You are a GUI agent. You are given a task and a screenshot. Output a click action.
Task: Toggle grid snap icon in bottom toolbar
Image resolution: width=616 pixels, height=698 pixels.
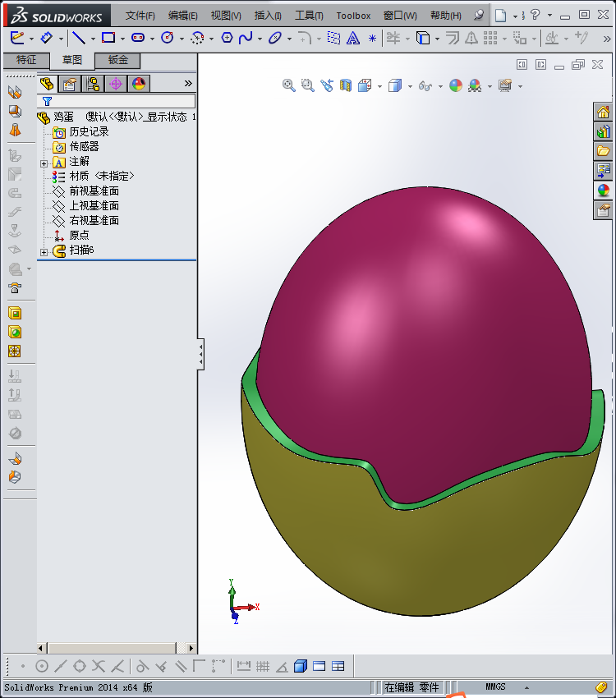(x=263, y=666)
